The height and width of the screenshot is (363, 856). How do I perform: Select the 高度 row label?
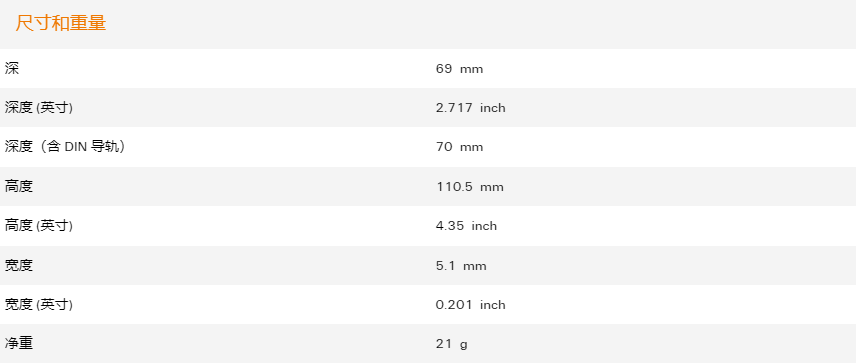pos(19,186)
